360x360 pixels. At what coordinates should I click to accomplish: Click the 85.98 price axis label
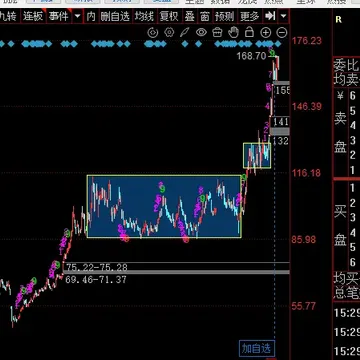pyautogui.click(x=304, y=239)
